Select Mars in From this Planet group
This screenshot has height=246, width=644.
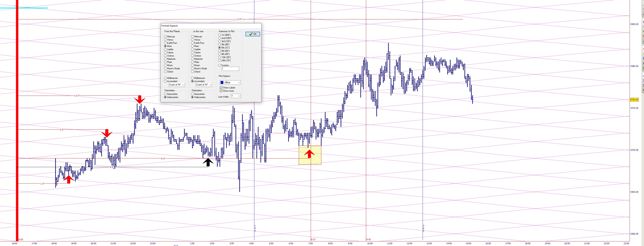[168, 46]
